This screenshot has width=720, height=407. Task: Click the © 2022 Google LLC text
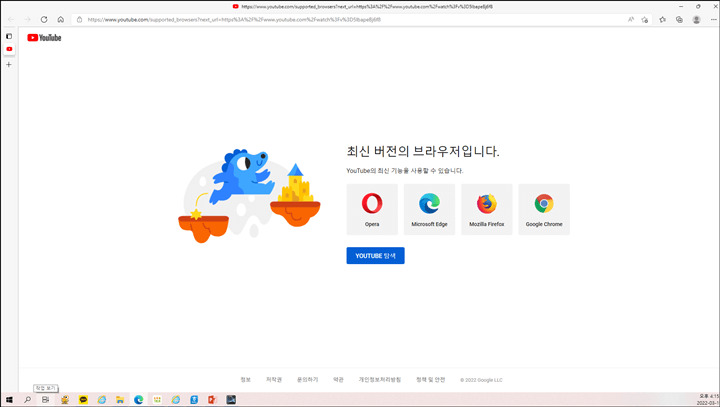coord(481,380)
